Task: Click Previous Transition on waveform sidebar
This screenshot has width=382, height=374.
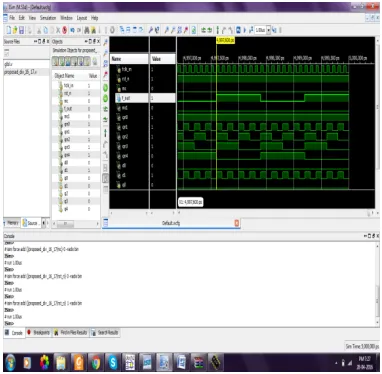Action: [x=105, y=109]
